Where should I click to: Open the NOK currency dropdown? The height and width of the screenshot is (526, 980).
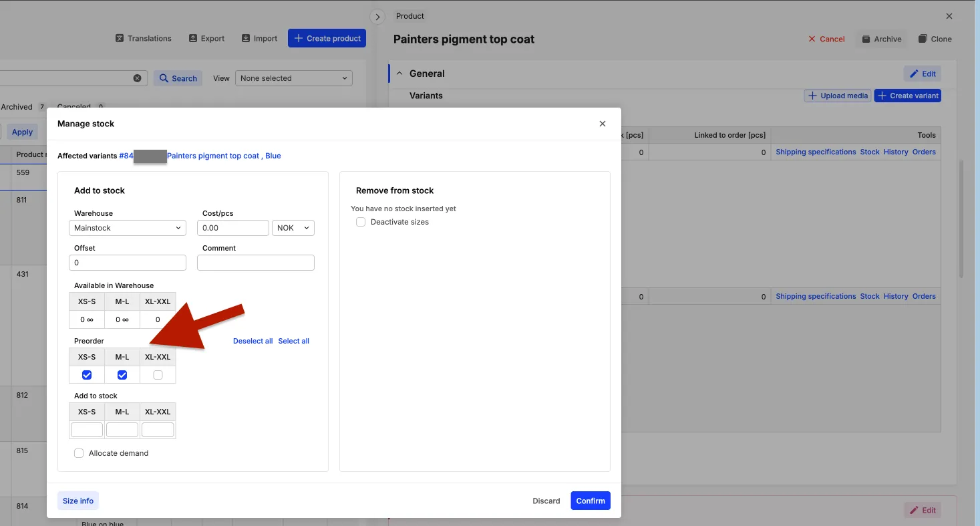pos(293,228)
